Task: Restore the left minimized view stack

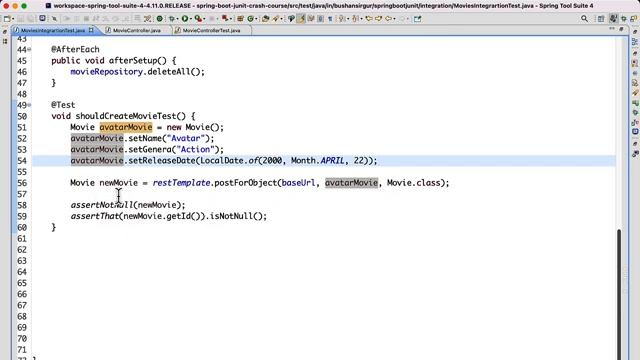Action: [5, 31]
